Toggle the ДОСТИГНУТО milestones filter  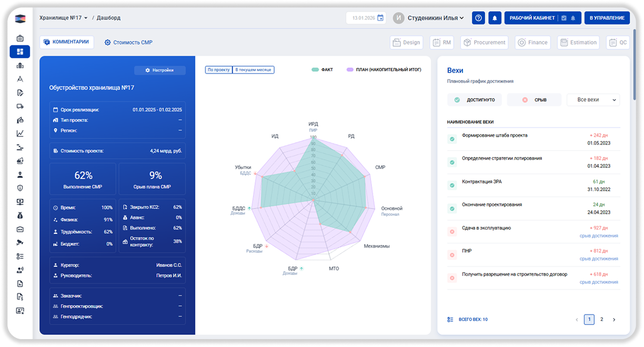coord(475,100)
